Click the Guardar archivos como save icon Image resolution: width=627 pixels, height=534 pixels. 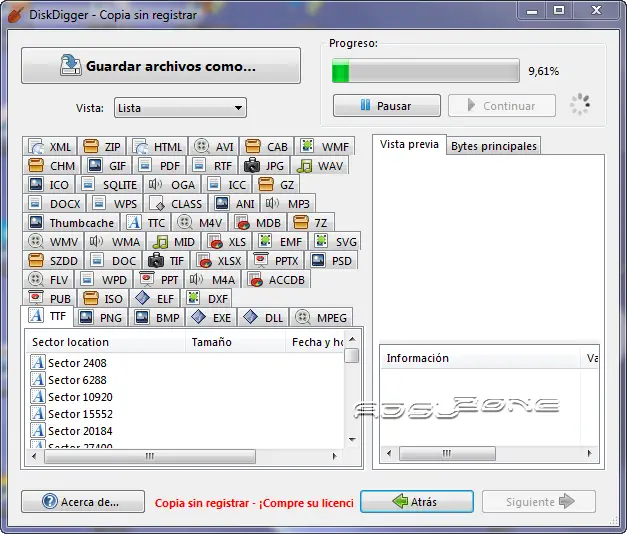(x=71, y=65)
